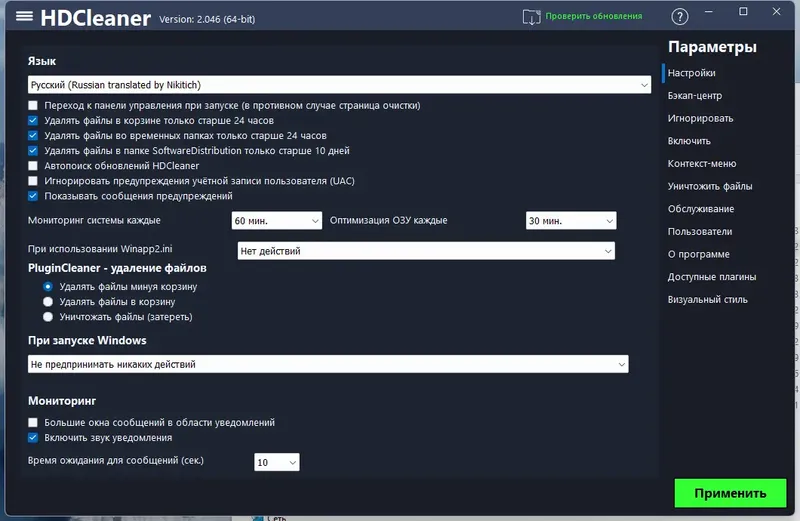Open Включить settings section
800x521 pixels.
click(689, 141)
